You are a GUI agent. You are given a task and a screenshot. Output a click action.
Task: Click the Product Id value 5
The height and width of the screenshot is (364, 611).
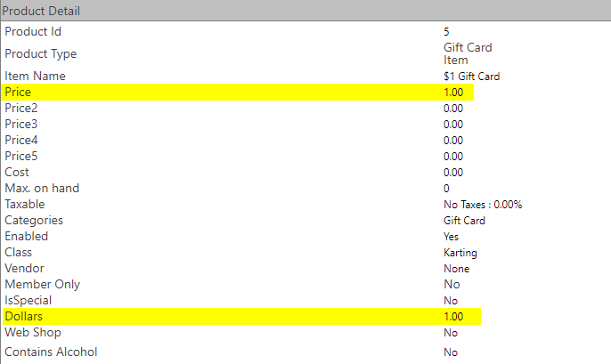pos(446,32)
